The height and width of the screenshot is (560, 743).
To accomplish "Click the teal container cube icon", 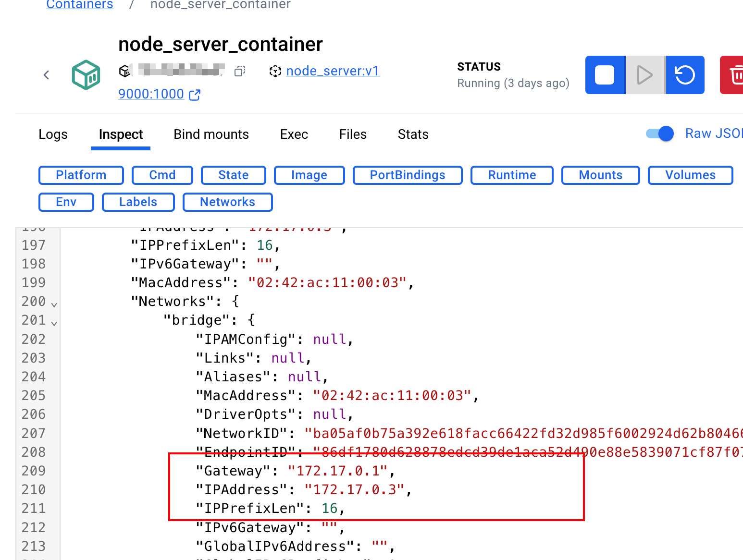I will pyautogui.click(x=86, y=75).
